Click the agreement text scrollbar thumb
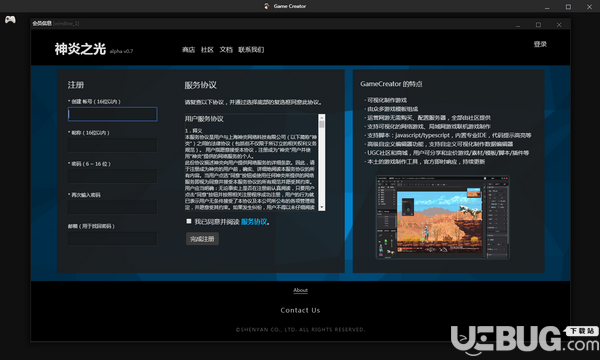Screen dimensions: 600x360 click(x=322, y=124)
